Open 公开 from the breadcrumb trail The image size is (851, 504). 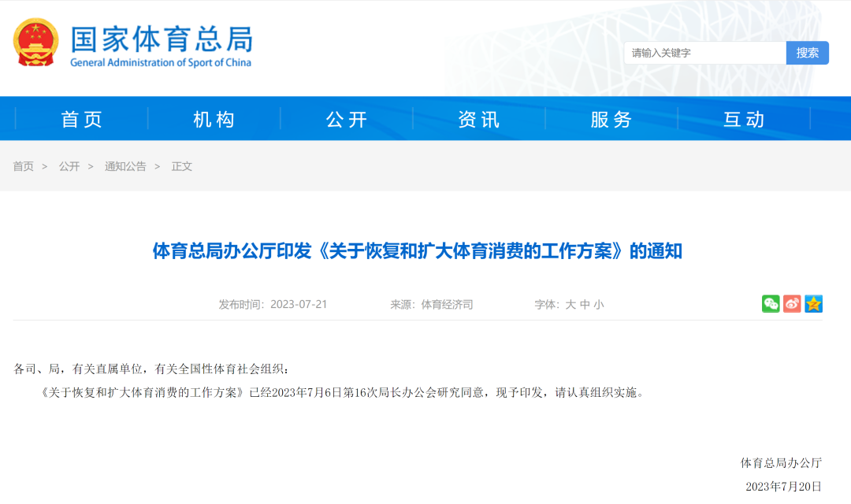[x=70, y=166]
